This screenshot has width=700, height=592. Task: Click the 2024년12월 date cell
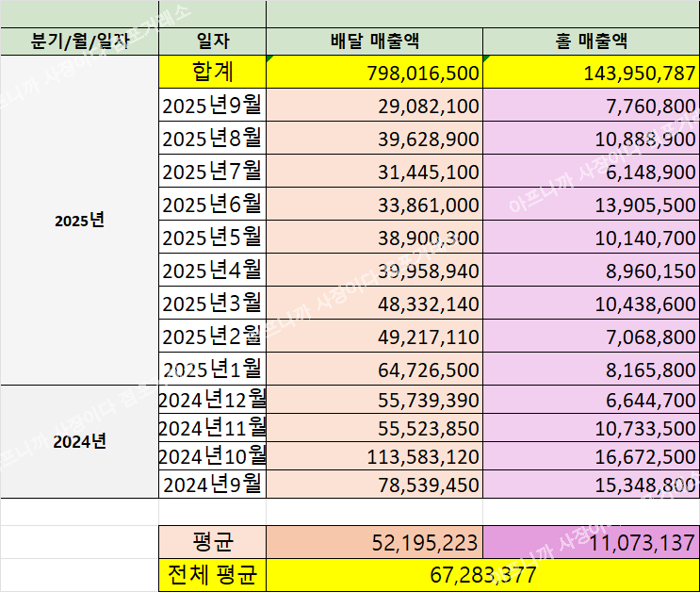tap(213, 399)
